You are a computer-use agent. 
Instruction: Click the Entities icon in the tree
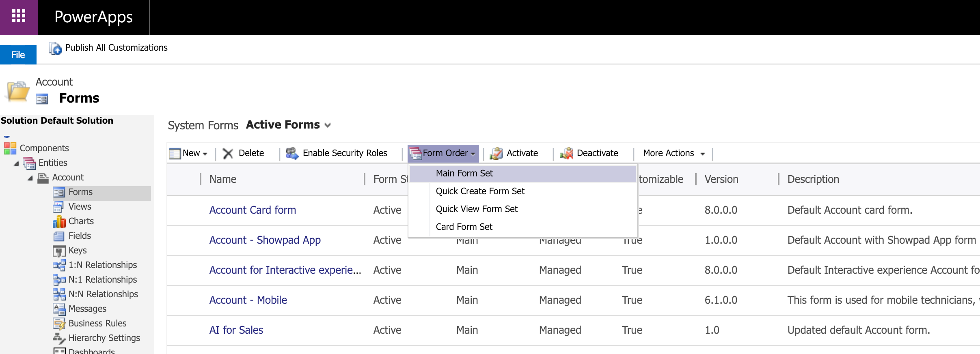(29, 163)
